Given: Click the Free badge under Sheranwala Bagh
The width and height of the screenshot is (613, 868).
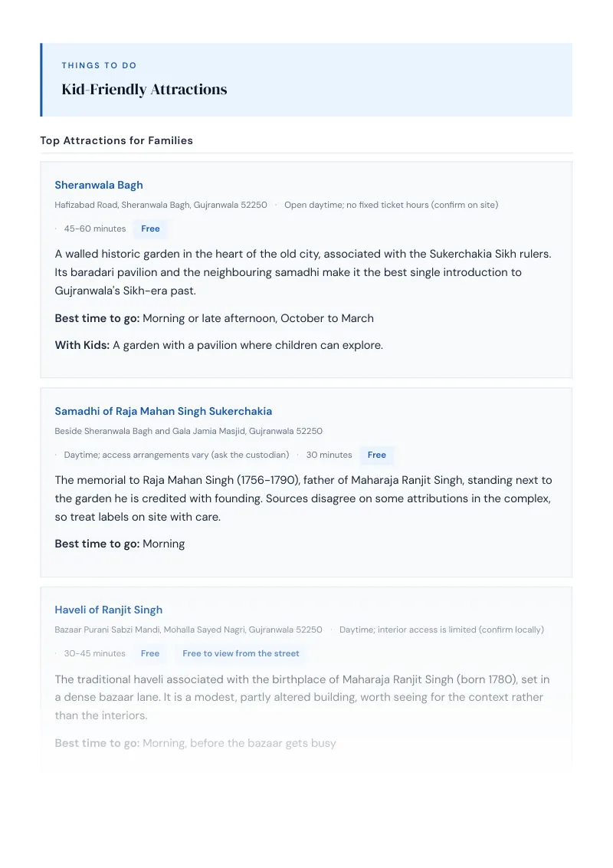Looking at the screenshot, I should point(150,229).
